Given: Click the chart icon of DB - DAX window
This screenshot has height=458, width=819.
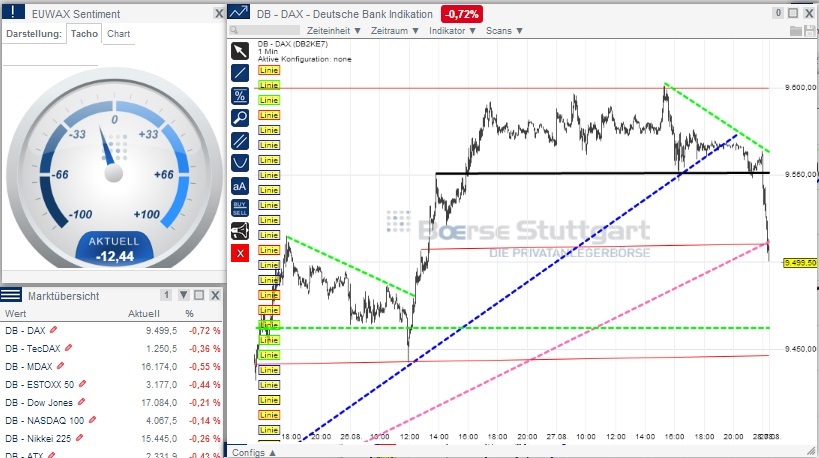Looking at the screenshot, I should [x=239, y=13].
